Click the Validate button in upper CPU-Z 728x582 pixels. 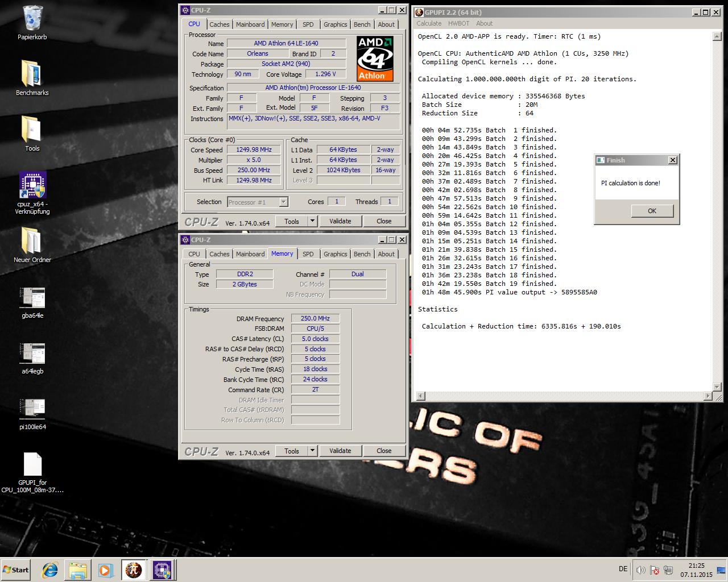(340, 221)
